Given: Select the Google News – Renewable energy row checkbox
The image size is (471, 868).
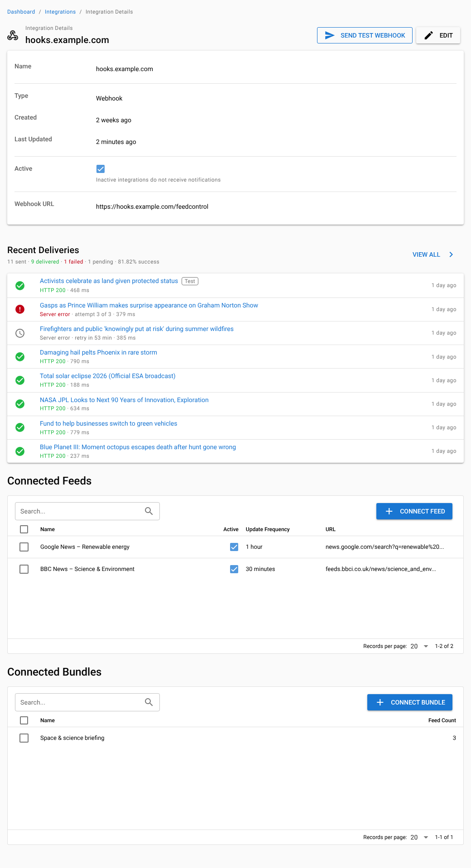Looking at the screenshot, I should (24, 547).
